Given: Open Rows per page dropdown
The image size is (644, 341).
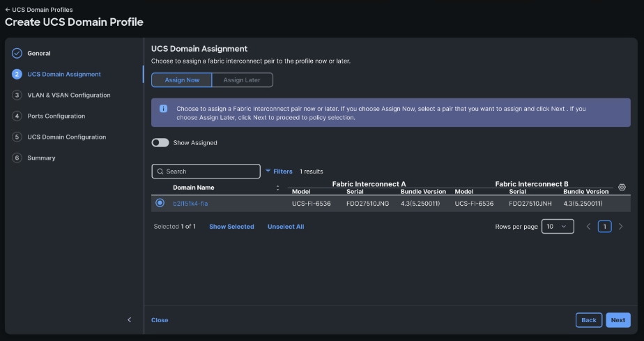Looking at the screenshot, I should 558,227.
